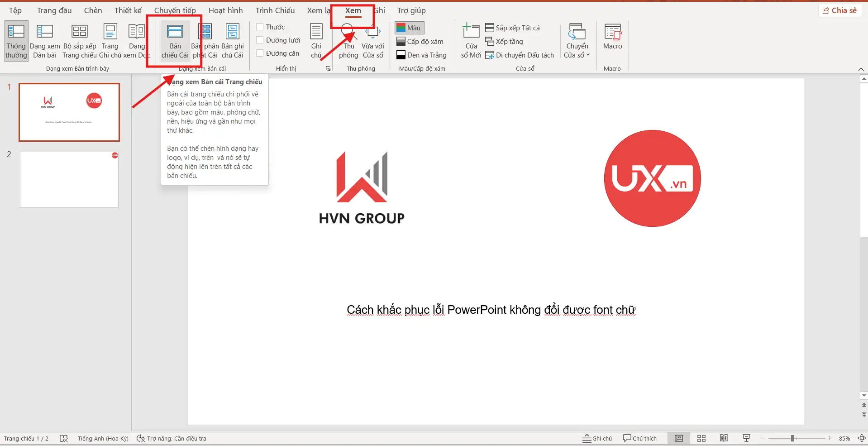This screenshot has width=868, height=446.
Task: Click the Thông thường normal view icon
Action: pyautogui.click(x=16, y=41)
